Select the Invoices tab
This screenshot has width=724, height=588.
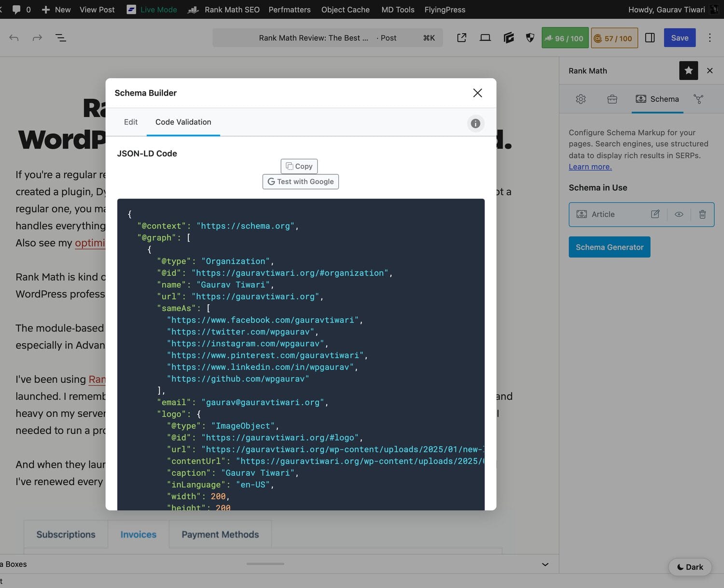138,534
